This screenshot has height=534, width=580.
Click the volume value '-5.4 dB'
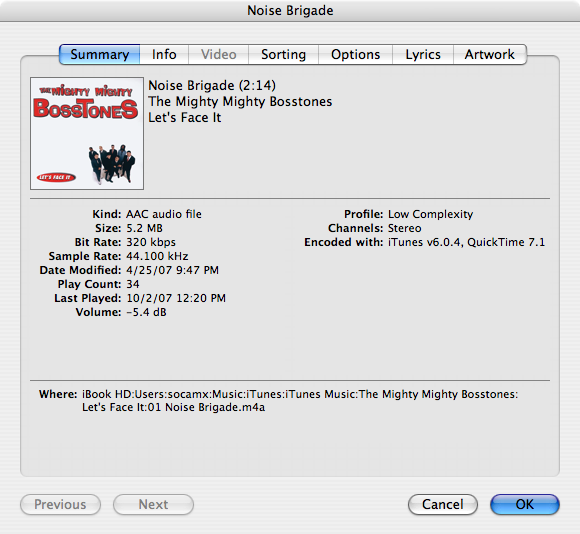[x=146, y=312]
